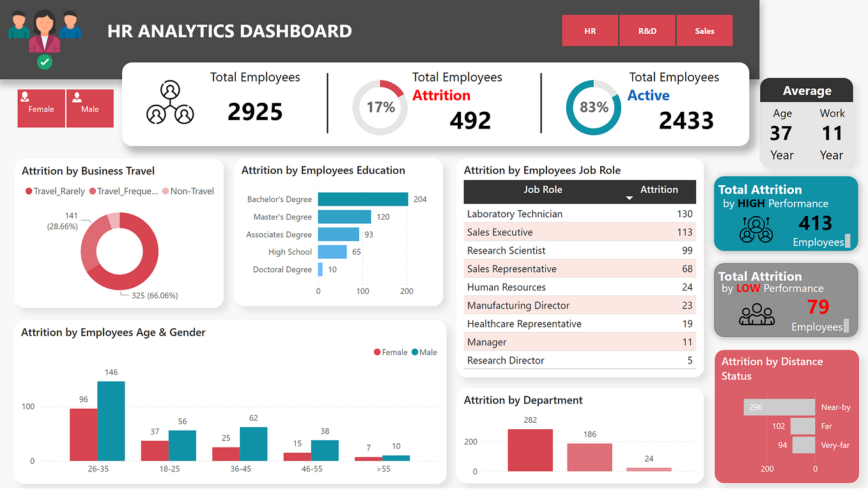
Task: Toggle the Male legend in Age & Gender chart
Action: click(x=425, y=352)
